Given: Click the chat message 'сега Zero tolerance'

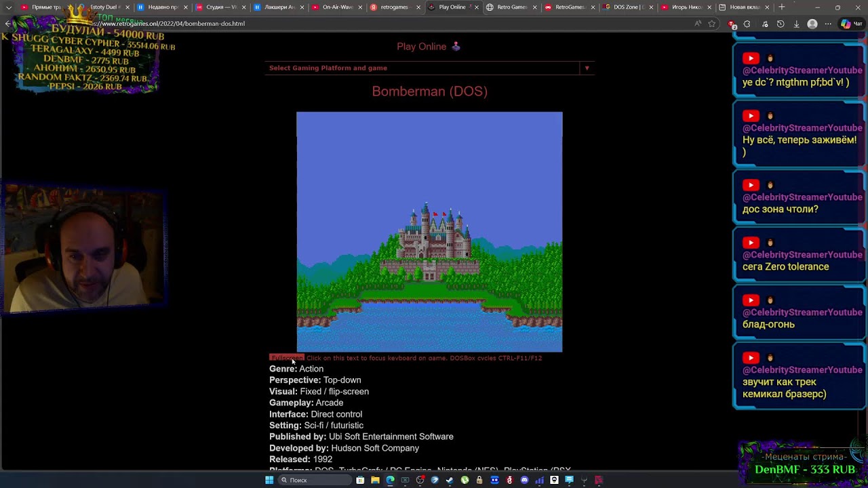Looking at the screenshot, I should pyautogui.click(x=785, y=267).
